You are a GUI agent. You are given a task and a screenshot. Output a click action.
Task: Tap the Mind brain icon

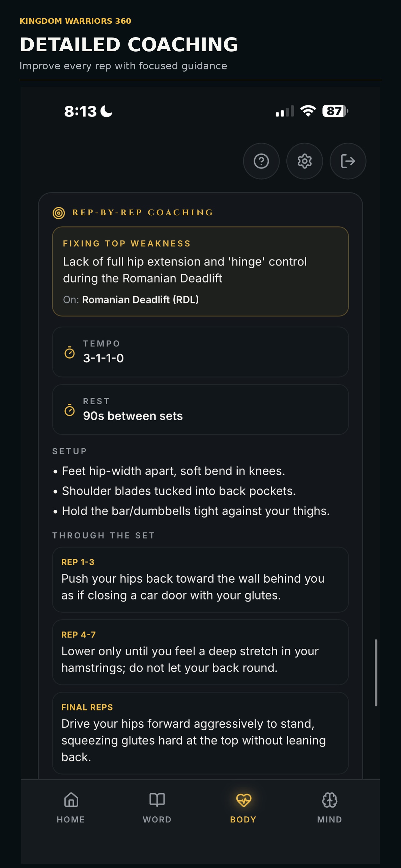coord(329,800)
